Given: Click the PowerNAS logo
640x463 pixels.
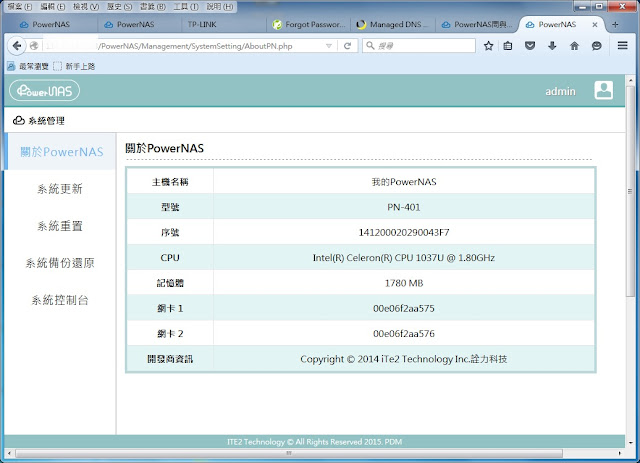Looking at the screenshot, I should 44,91.
